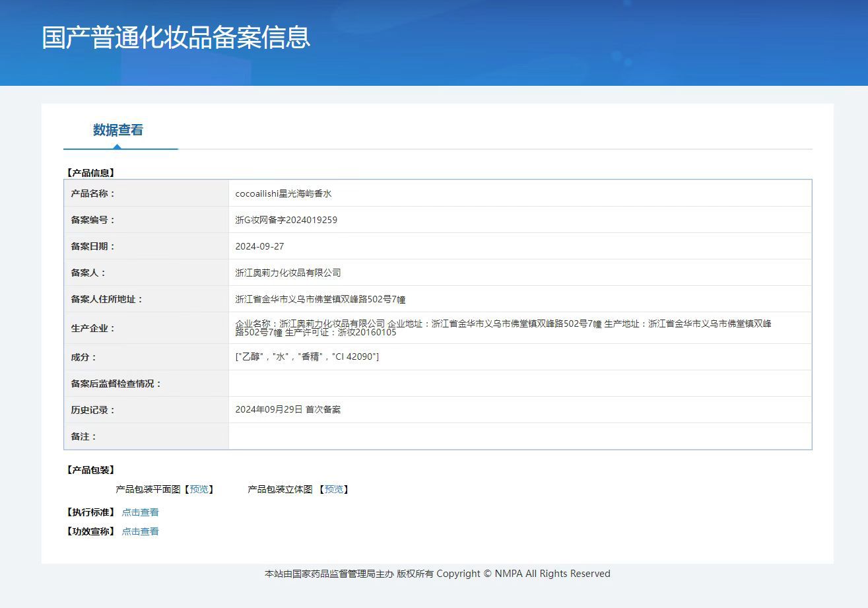Click 点击查看 next to 执行标准
The height and width of the screenshot is (608, 868).
click(x=140, y=512)
